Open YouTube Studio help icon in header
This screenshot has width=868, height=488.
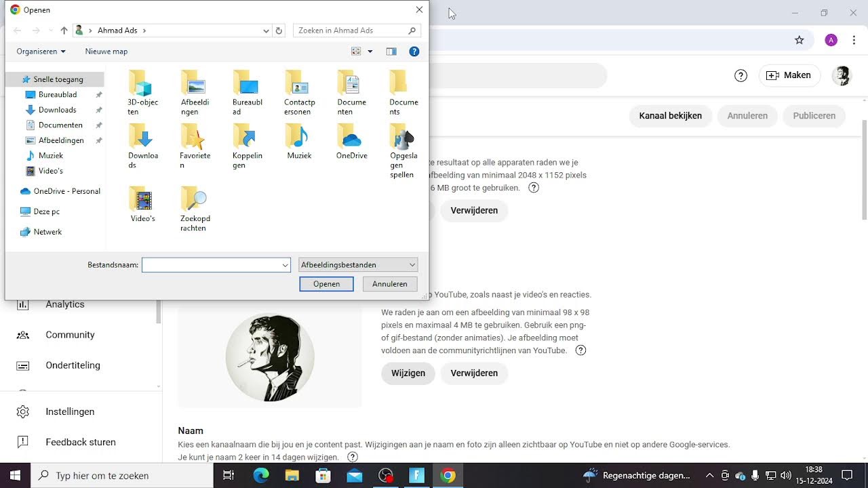pyautogui.click(x=741, y=76)
